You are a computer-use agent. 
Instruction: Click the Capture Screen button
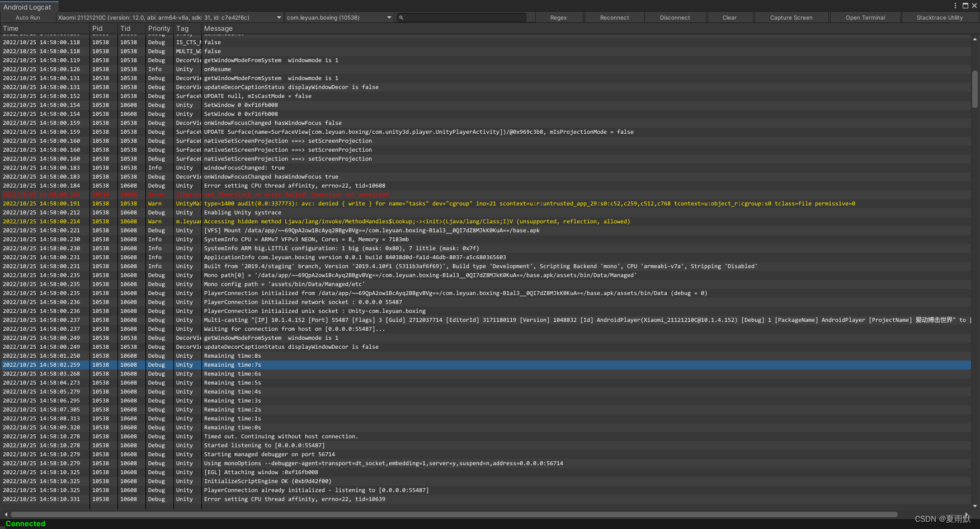(791, 18)
